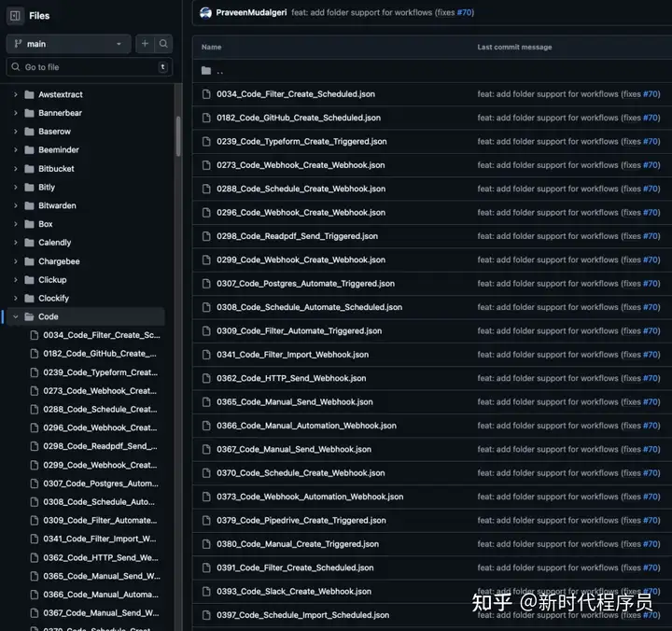672x631 pixels.
Task: Open 0034_Code_Filter_Create_Scheduled.json in file list
Action: 296,94
